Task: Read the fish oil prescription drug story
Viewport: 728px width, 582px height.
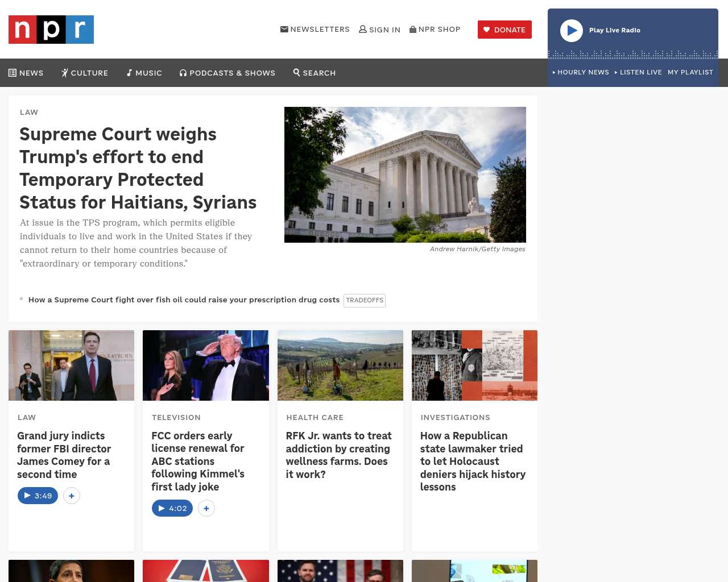Action: click(184, 300)
